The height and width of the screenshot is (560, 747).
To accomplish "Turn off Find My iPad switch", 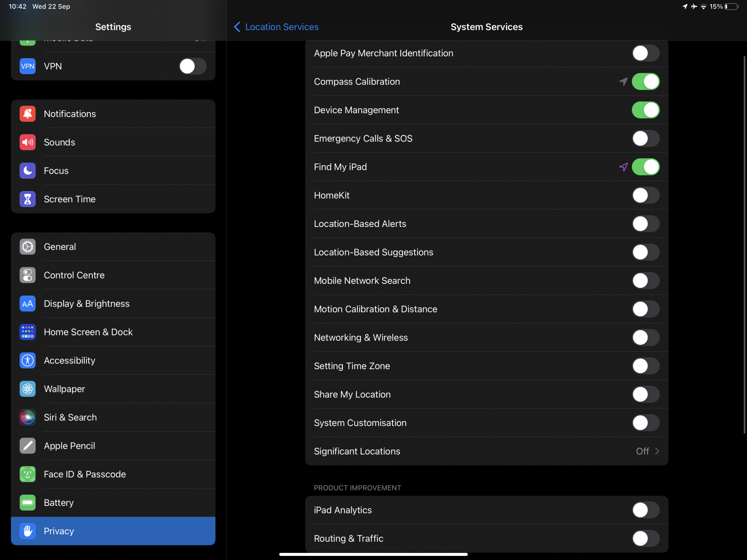I will 645,167.
